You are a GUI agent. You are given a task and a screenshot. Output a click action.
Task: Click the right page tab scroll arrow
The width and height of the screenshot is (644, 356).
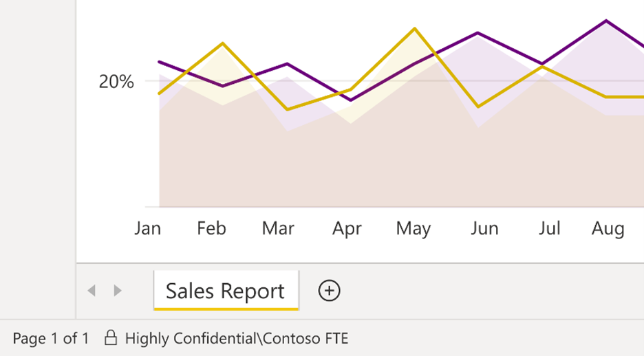pyautogui.click(x=118, y=291)
